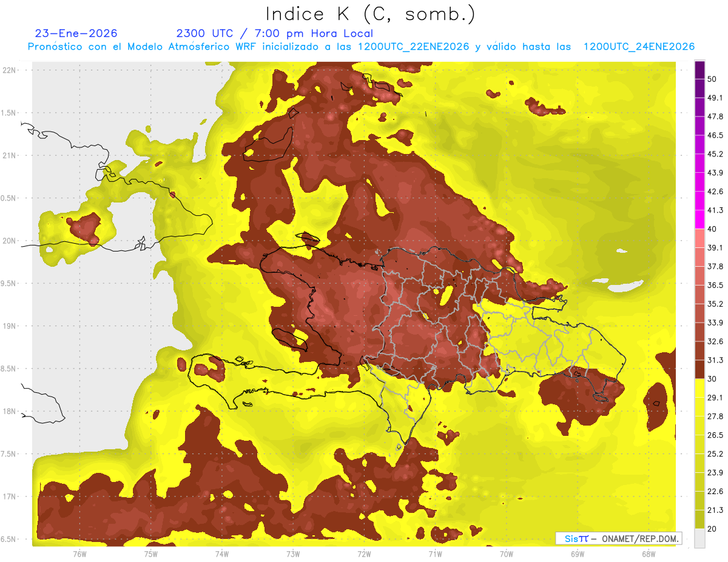Screen dimensions: 728x562
Task: Click the longitude label "68W"
Action: [x=649, y=554]
